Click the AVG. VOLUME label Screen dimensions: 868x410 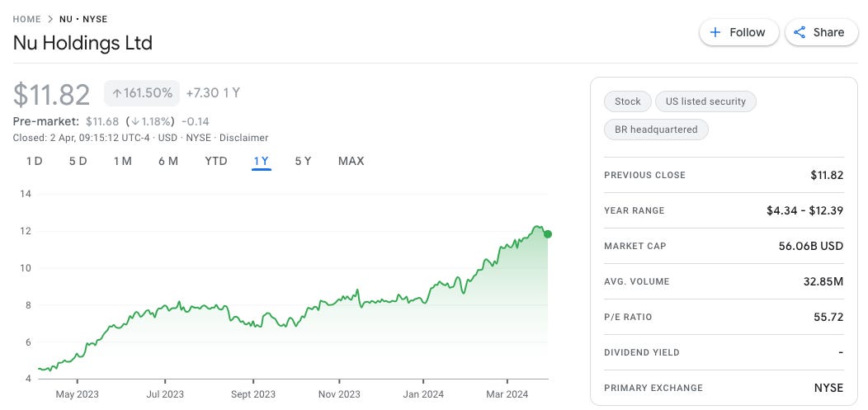(x=637, y=281)
